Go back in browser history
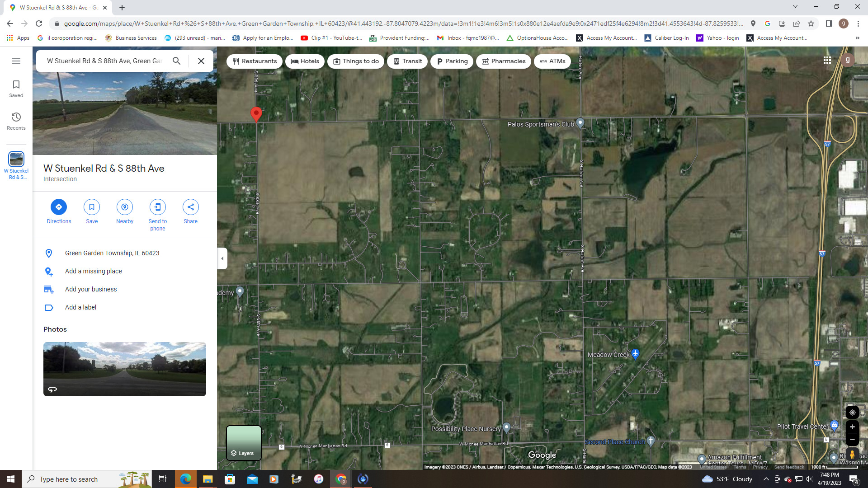The image size is (868, 488). tap(10, 23)
